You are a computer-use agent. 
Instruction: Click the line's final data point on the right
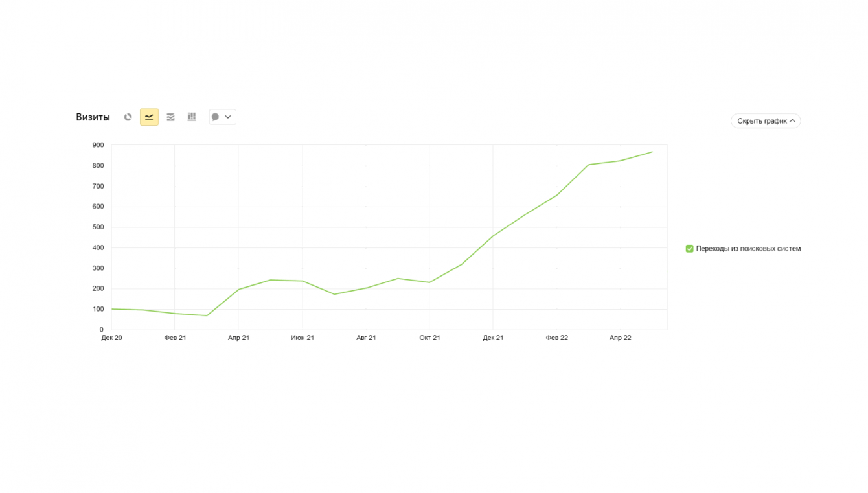pyautogui.click(x=652, y=152)
